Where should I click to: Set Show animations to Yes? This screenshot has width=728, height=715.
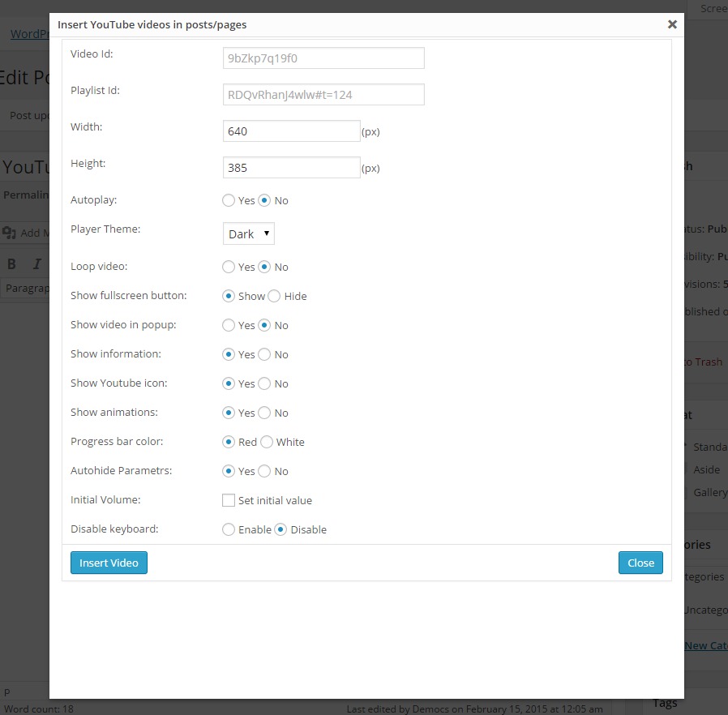pyautogui.click(x=229, y=413)
